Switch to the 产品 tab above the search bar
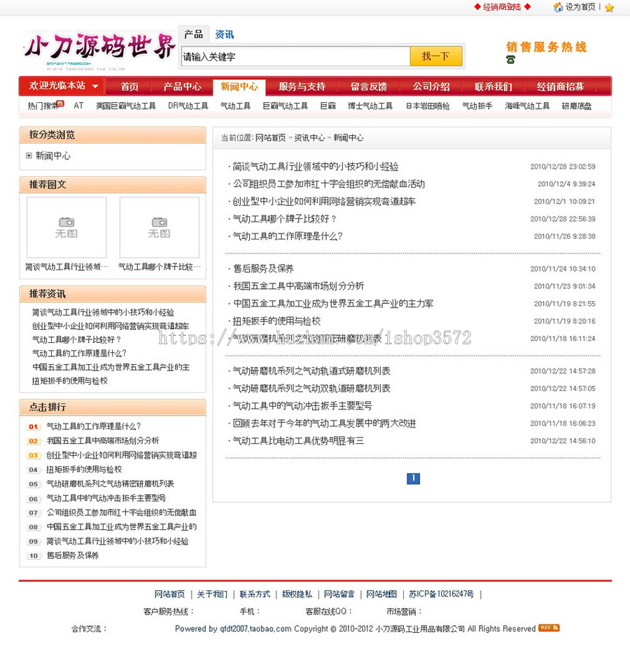Viewport: 630px width, 672px height. tap(195, 34)
